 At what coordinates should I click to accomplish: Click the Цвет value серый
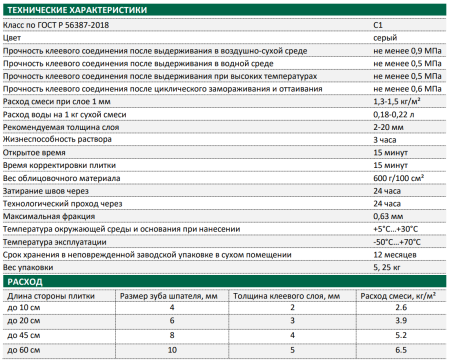(385, 38)
